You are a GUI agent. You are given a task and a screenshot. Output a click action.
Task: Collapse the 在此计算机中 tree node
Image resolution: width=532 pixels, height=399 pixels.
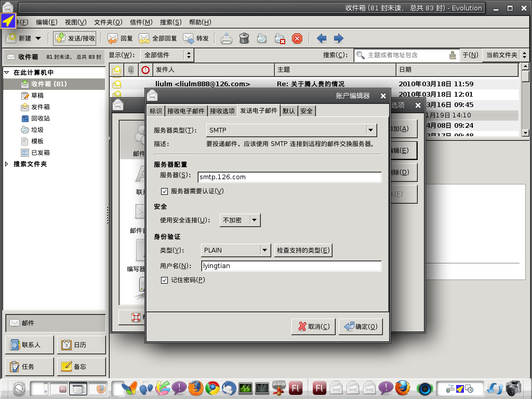coord(6,72)
